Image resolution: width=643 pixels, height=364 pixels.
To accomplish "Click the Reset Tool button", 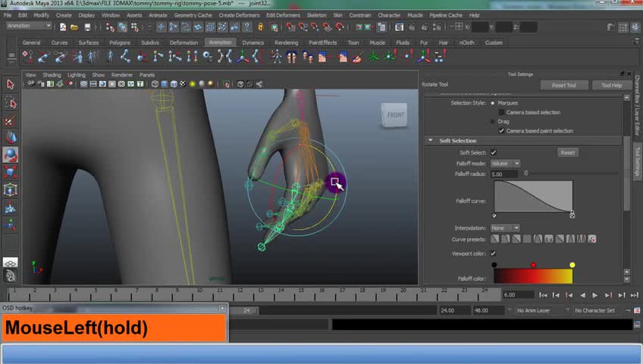I will (x=564, y=85).
